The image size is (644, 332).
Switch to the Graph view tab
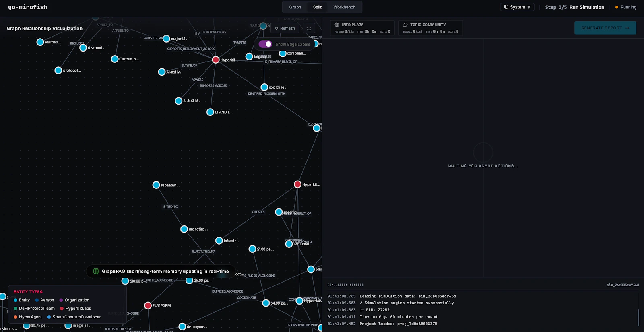click(x=295, y=7)
